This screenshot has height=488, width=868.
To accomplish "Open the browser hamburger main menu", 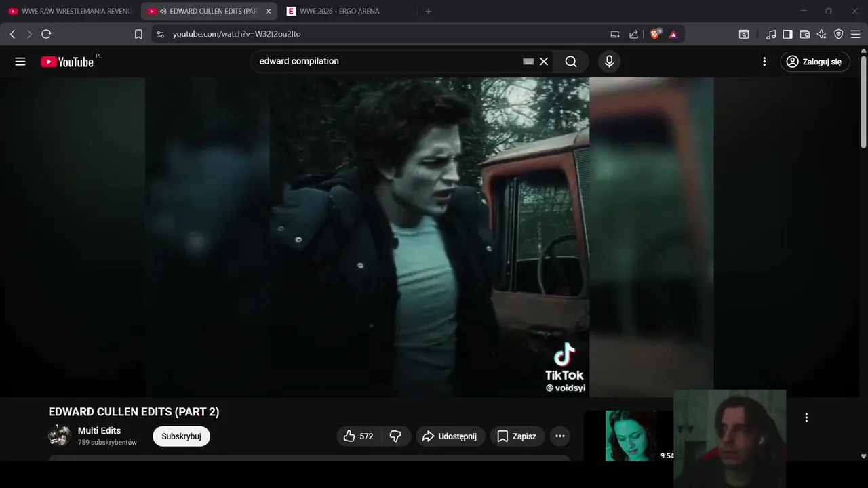I will tap(856, 34).
